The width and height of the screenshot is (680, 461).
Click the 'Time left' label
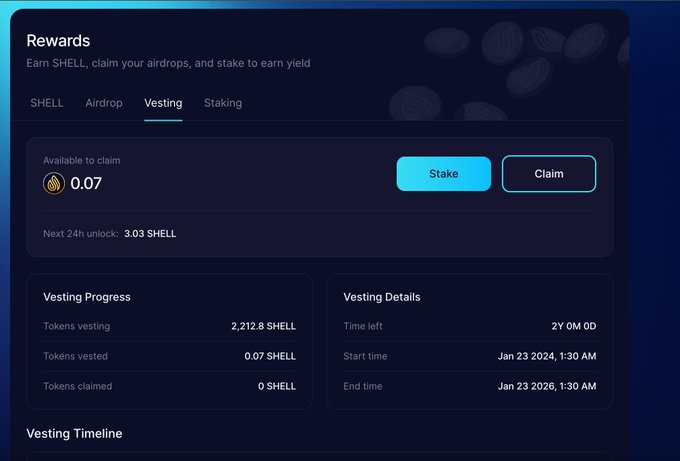[363, 326]
